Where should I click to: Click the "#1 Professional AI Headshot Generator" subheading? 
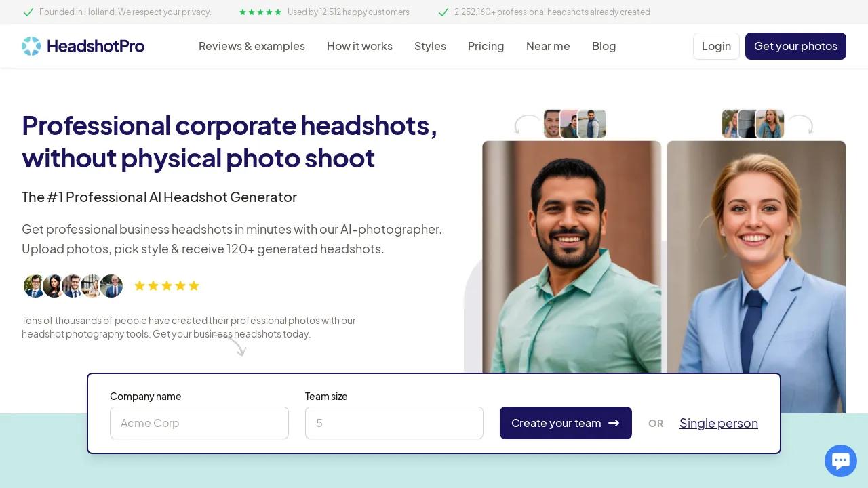tap(159, 197)
